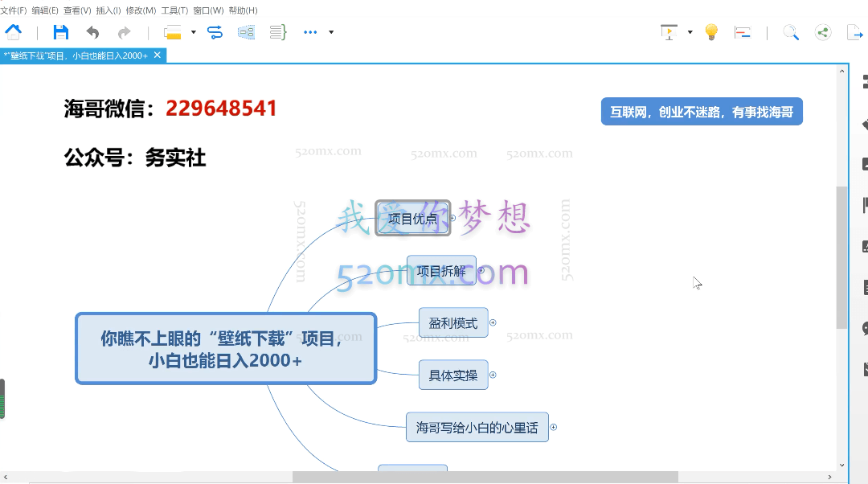
Task: Undo the last action
Action: tap(93, 32)
